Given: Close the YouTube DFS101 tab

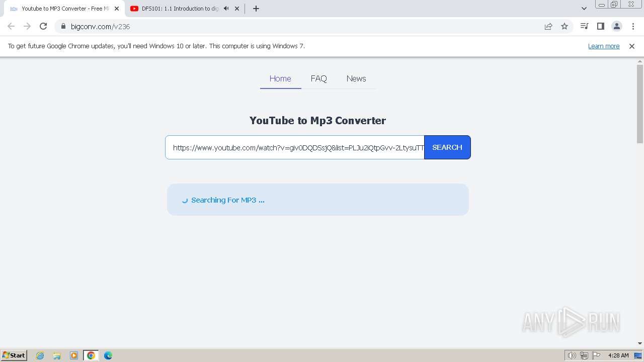Looking at the screenshot, I should tap(236, 9).
